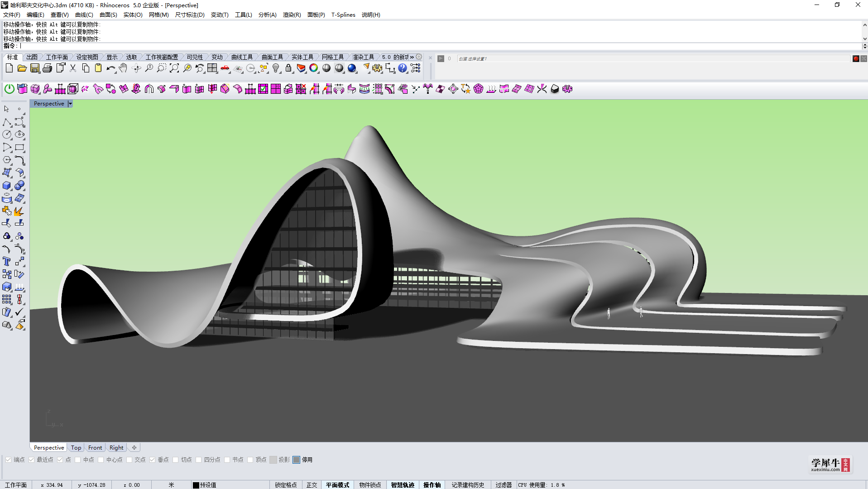Click the Open file folder icon
This screenshot has width=868, height=489.
pyautogui.click(x=22, y=68)
